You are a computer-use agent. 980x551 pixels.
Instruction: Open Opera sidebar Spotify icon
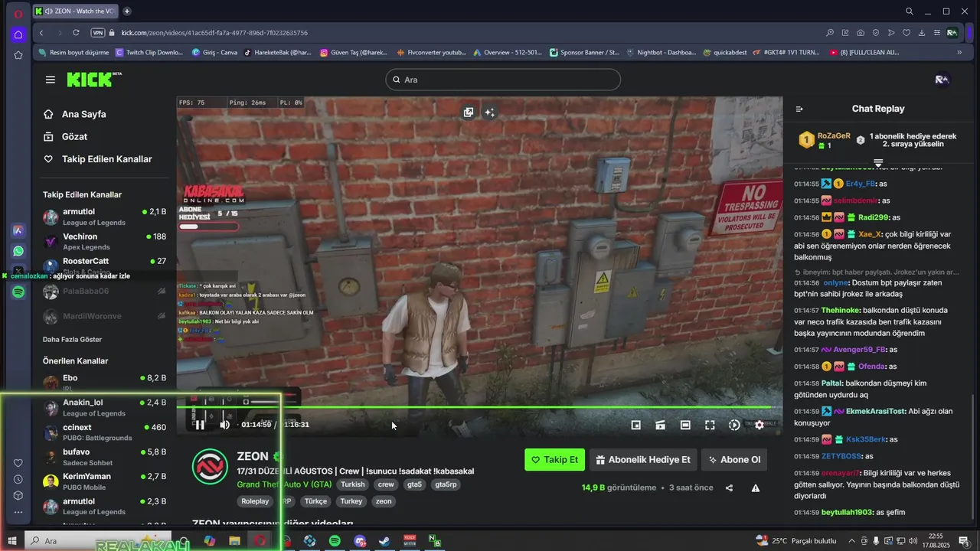click(x=18, y=292)
